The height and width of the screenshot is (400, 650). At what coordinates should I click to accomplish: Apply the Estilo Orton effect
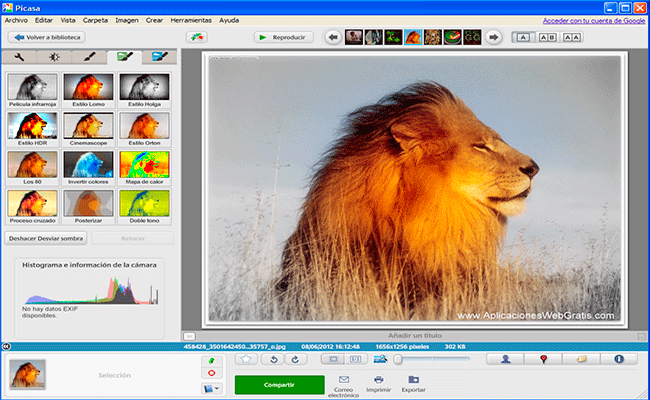click(144, 129)
